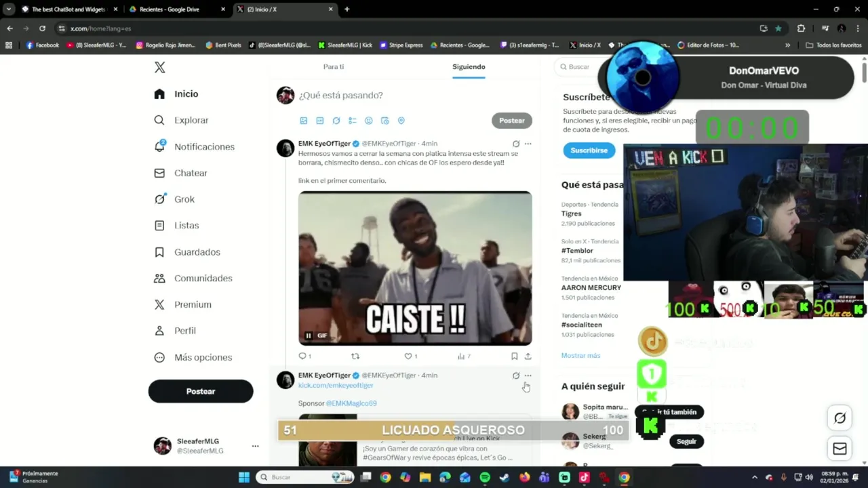Add image icon in compose toolbar

[x=304, y=121]
